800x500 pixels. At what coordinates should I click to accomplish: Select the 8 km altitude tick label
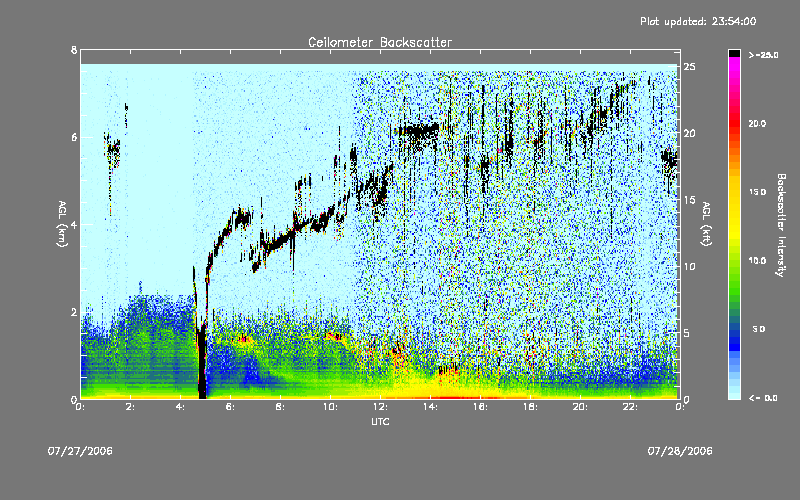74,50
